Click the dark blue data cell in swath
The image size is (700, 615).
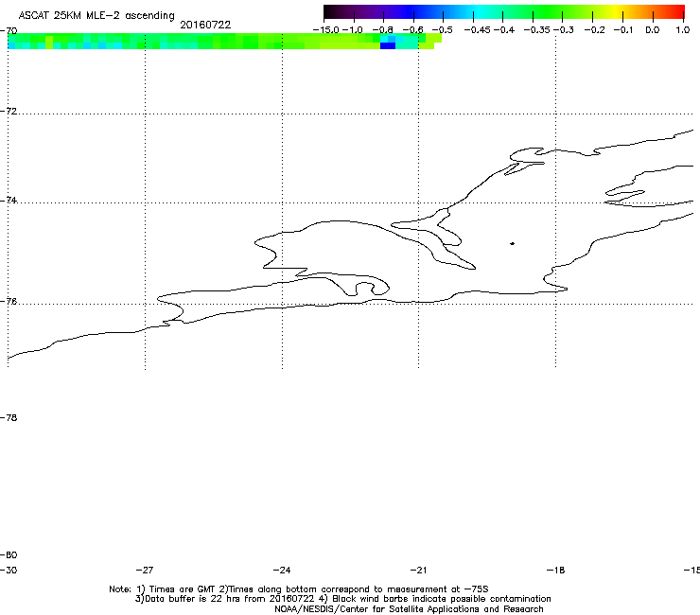pos(388,45)
